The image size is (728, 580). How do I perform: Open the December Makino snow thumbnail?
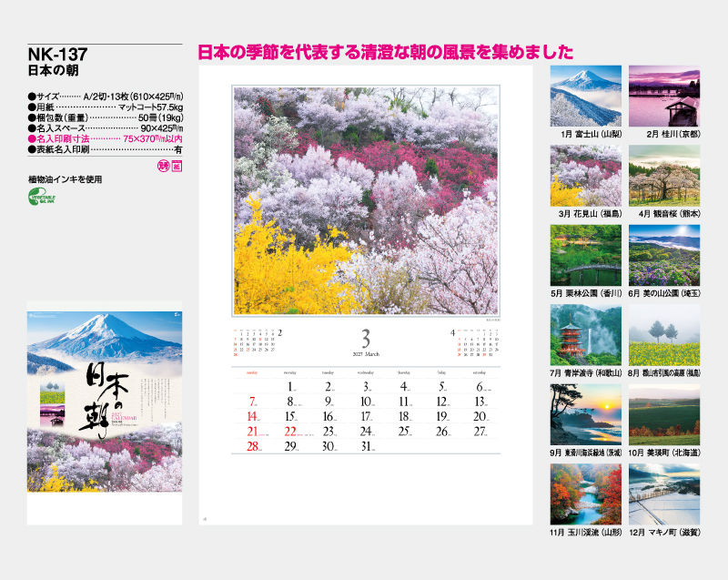(x=664, y=494)
